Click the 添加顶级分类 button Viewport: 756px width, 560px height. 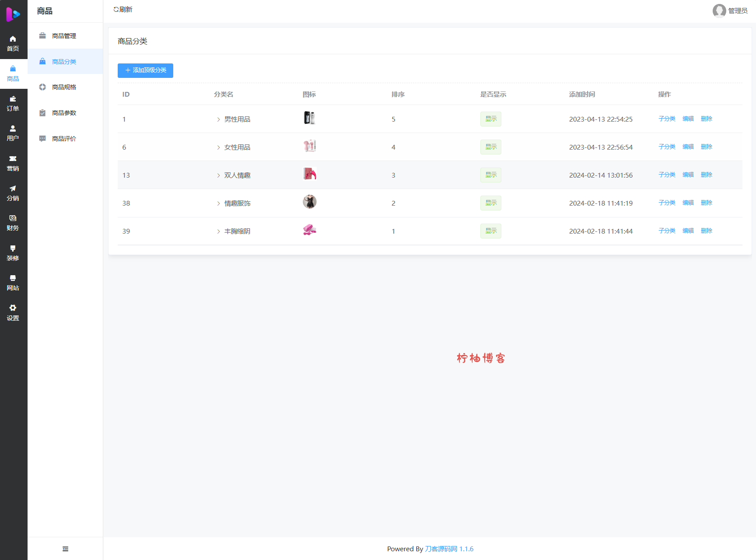145,70
